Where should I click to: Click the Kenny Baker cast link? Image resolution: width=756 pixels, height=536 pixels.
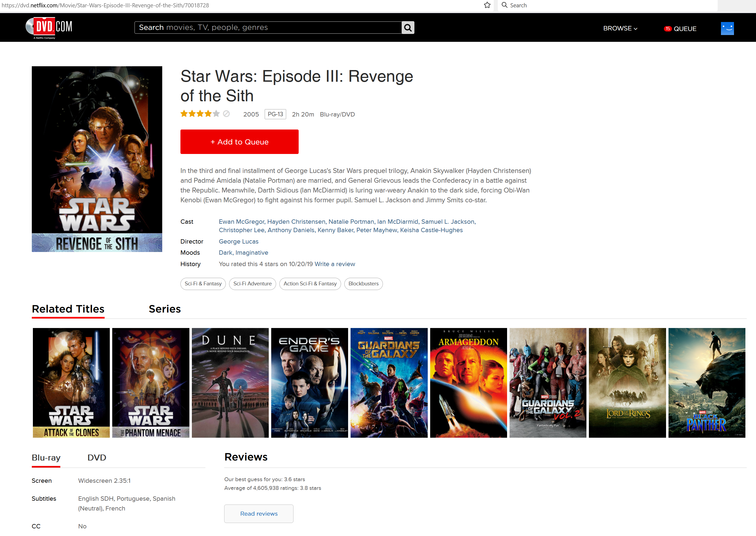[x=335, y=230]
